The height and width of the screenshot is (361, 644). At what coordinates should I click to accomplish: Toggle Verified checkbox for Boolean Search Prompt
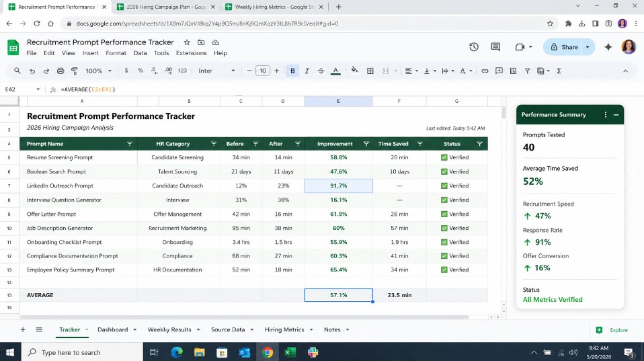pyautogui.click(x=444, y=171)
